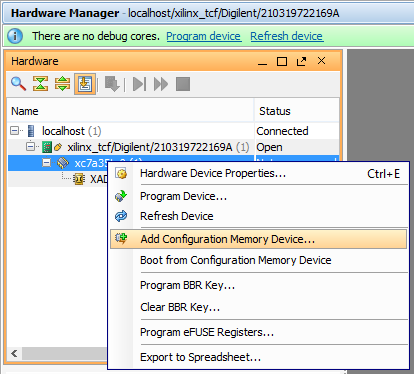The width and height of the screenshot is (414, 374).
Task: Select Boot from Configuration Memory Device
Action: pos(259,260)
